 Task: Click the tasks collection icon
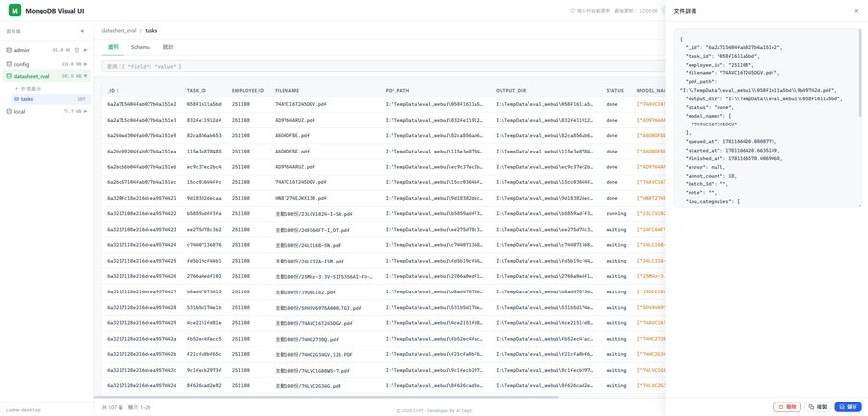[16, 99]
